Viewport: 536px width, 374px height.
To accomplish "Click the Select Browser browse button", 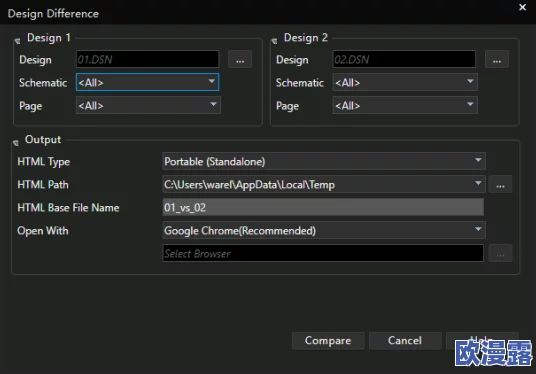I will click(x=500, y=253).
